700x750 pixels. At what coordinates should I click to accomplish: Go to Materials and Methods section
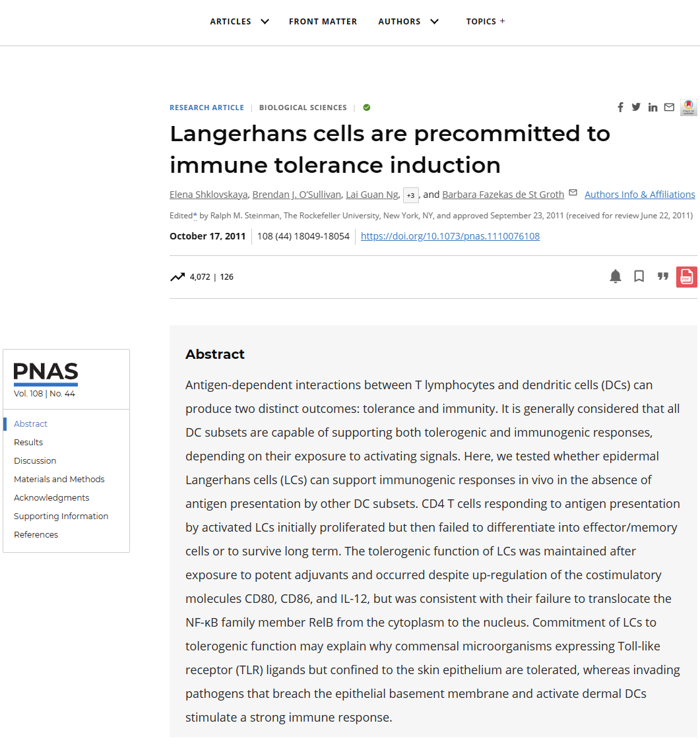(59, 480)
